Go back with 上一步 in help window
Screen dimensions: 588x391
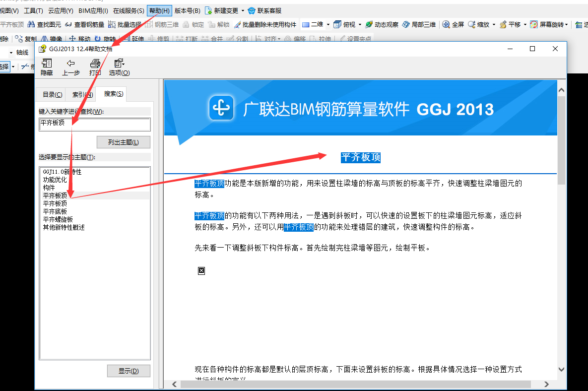(71, 67)
